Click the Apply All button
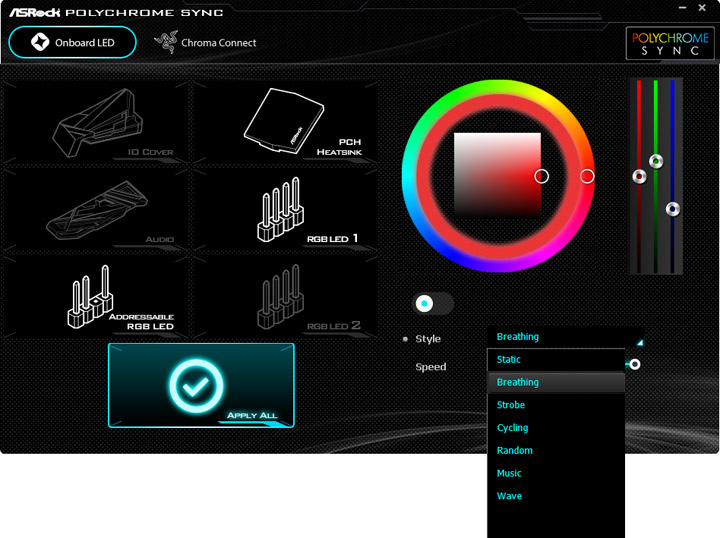The image size is (720, 538). (x=201, y=386)
